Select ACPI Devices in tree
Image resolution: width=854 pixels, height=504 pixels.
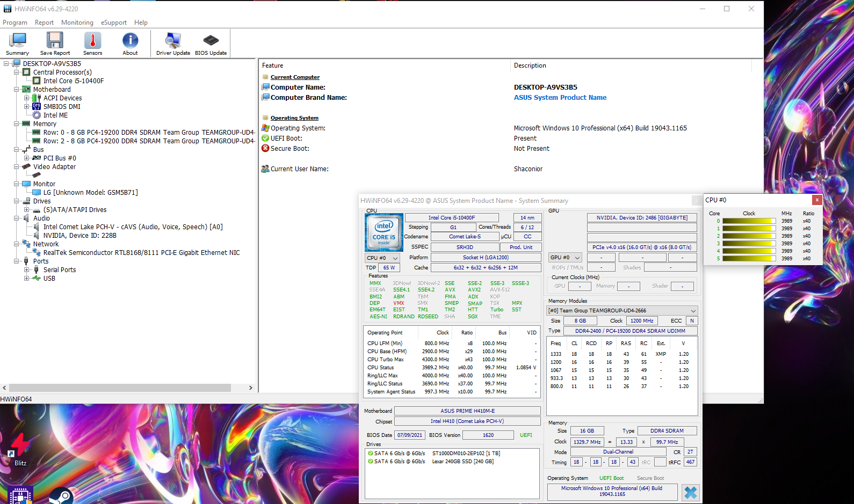coord(62,98)
